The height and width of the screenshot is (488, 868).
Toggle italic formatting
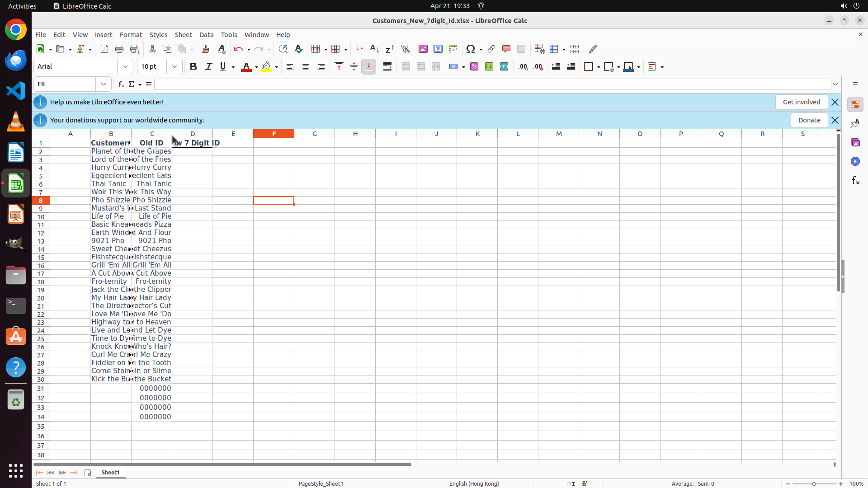(208, 67)
